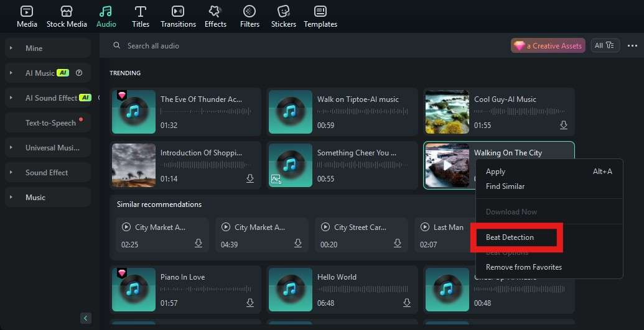The width and height of the screenshot is (644, 330).
Task: Open the Stickers tab
Action: (x=283, y=17)
